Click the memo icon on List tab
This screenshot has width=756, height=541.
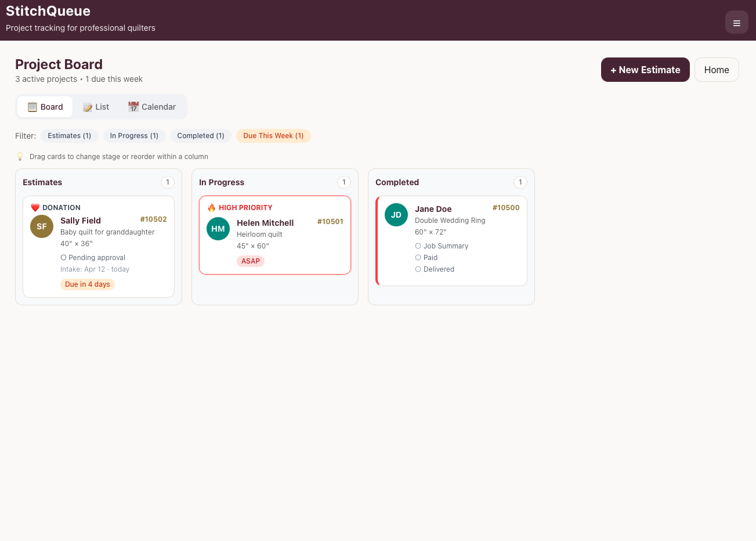pyautogui.click(x=88, y=107)
